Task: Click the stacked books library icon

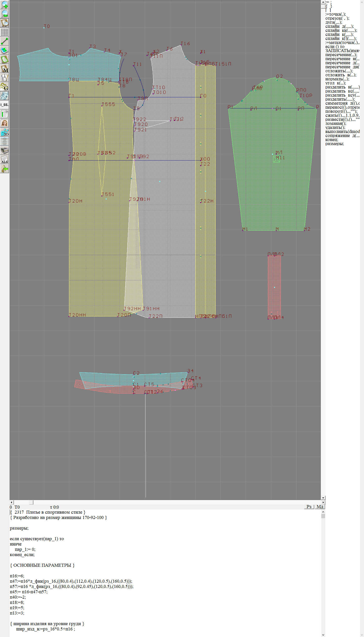Action: [5, 151]
